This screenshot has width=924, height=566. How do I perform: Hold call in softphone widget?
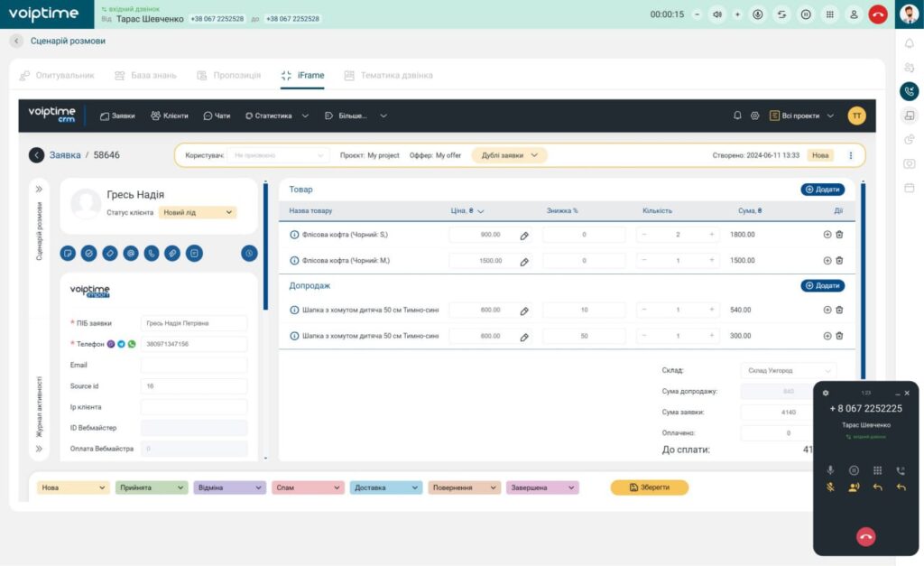pyautogui.click(x=854, y=470)
